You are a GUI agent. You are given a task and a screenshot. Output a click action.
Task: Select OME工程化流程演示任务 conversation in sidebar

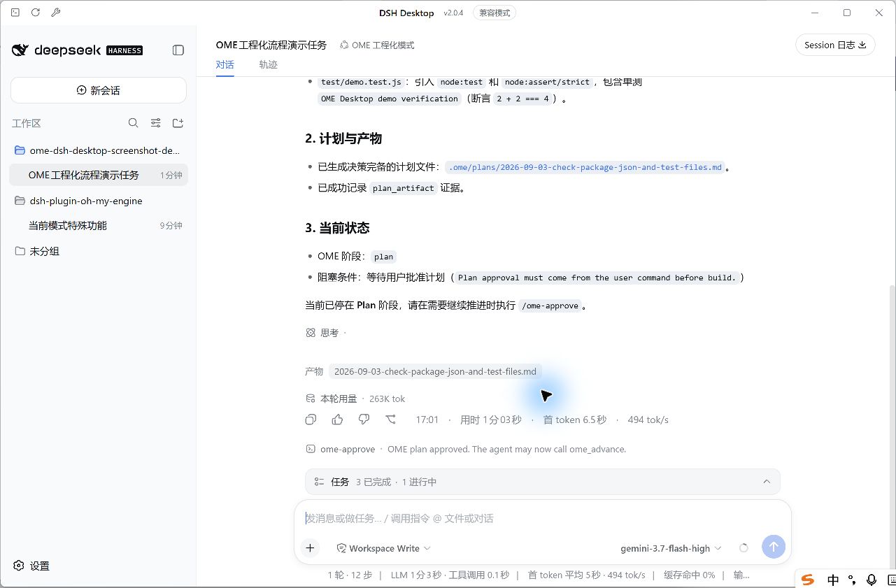pyautogui.click(x=99, y=175)
